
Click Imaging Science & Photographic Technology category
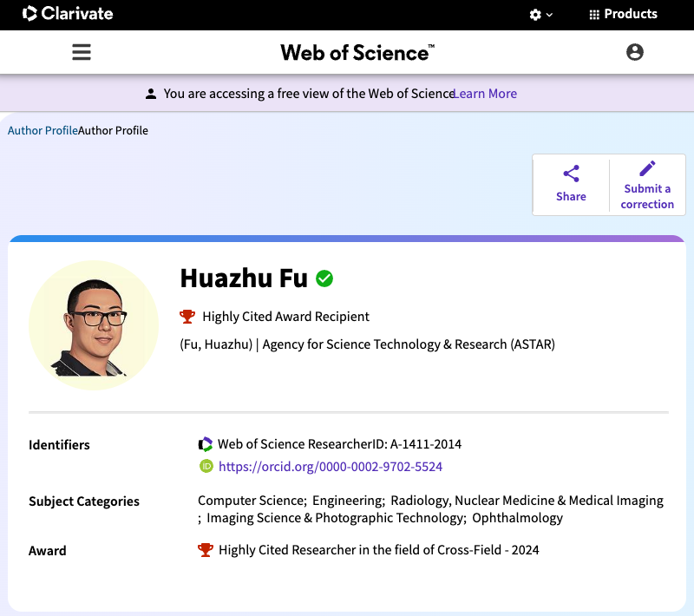pos(335,518)
